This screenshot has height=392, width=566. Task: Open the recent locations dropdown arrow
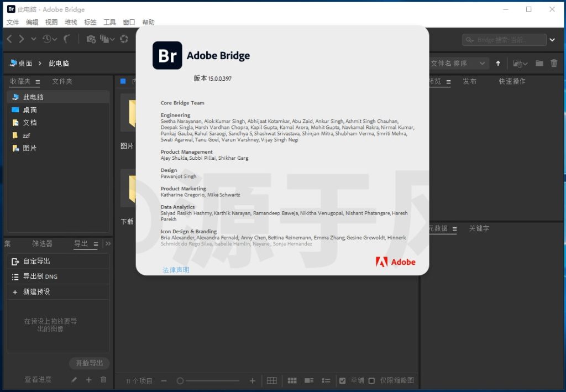(x=34, y=39)
